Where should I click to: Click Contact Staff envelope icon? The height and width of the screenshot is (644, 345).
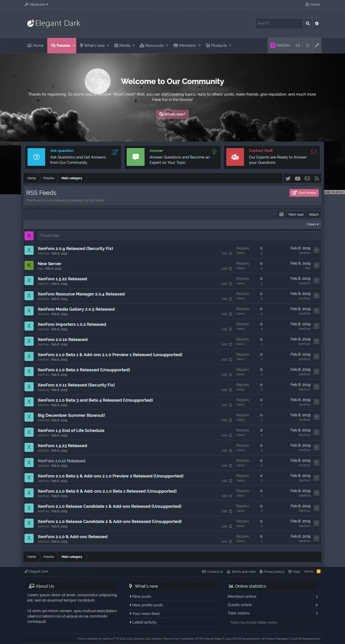(314, 152)
